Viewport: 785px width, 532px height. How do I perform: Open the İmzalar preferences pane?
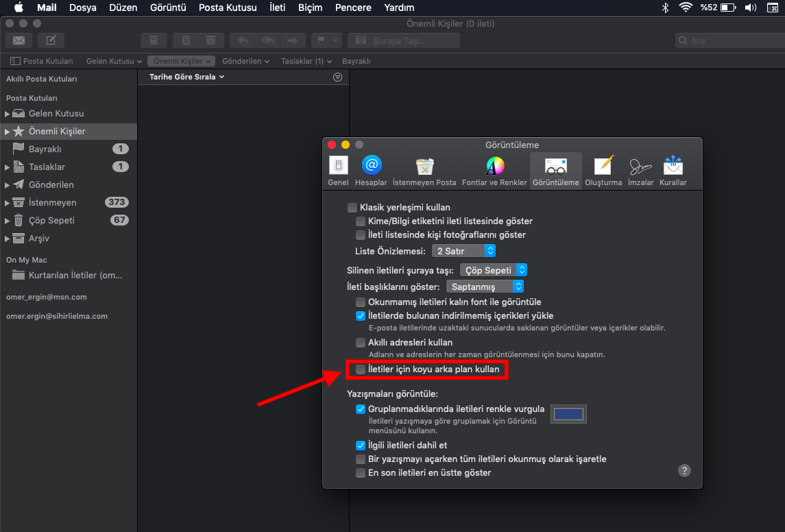tap(640, 171)
